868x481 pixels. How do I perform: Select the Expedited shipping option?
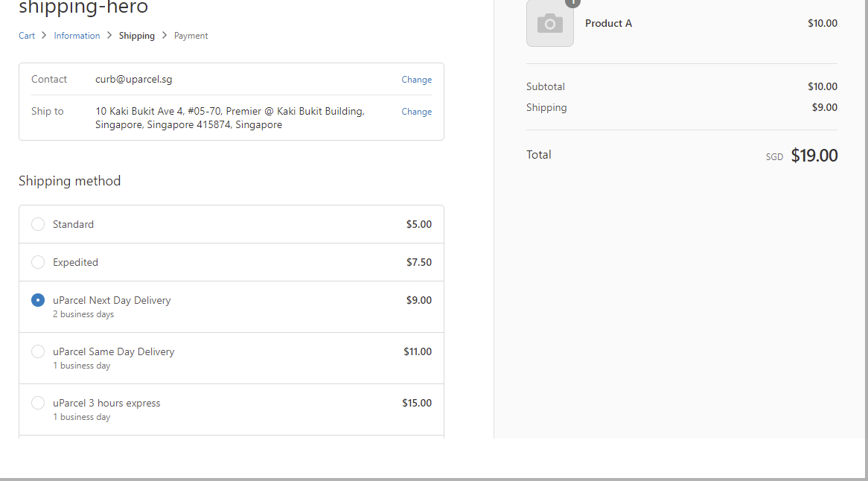click(x=38, y=262)
